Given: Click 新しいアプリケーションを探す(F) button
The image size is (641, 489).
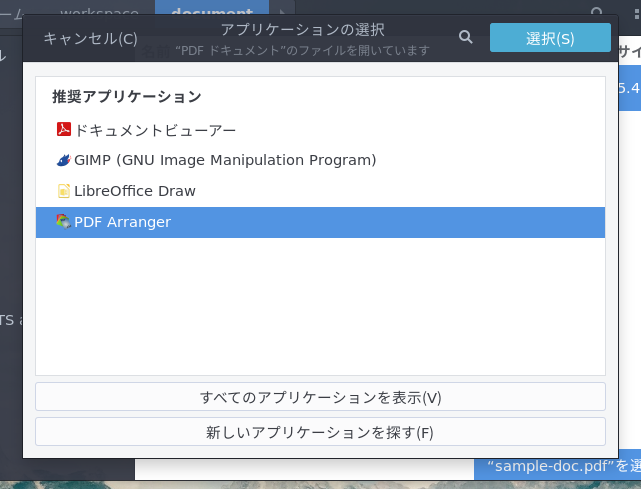Looking at the screenshot, I should [320, 432].
